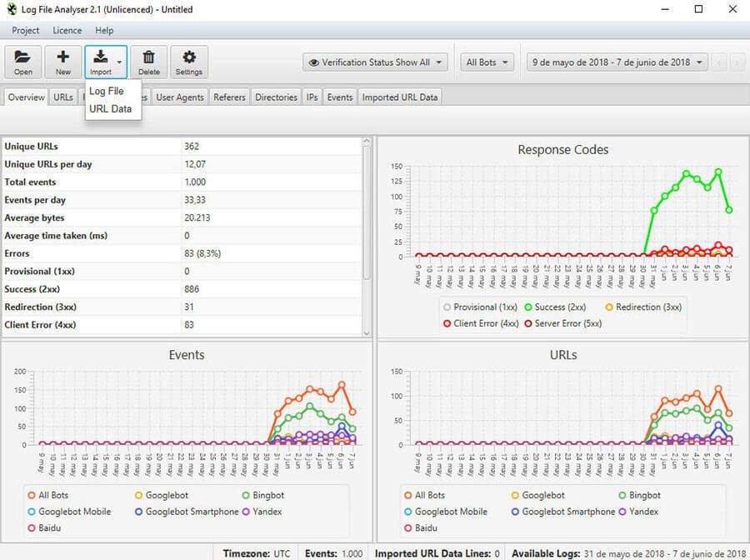Toggle Client Error (4xx) series in legend
Screen dimensions: 750x560
[481, 323]
